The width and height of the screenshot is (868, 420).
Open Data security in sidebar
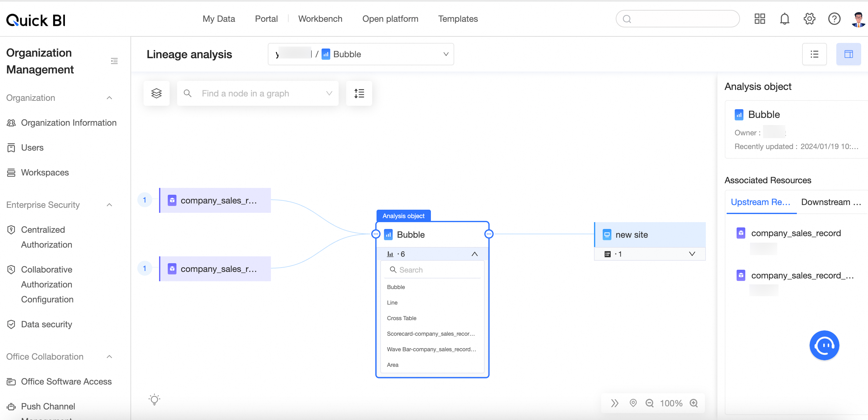[47, 324]
